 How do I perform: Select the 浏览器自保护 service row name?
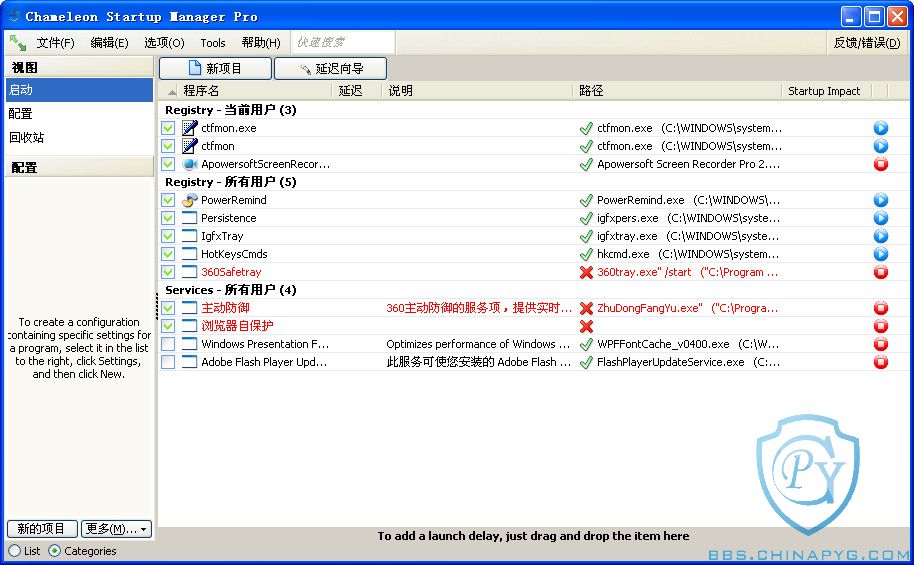click(237, 326)
